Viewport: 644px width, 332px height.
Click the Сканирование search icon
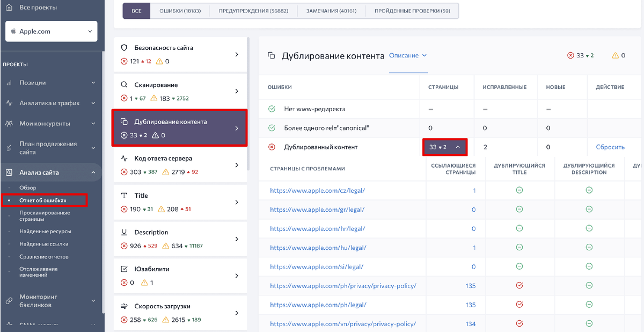click(x=124, y=85)
